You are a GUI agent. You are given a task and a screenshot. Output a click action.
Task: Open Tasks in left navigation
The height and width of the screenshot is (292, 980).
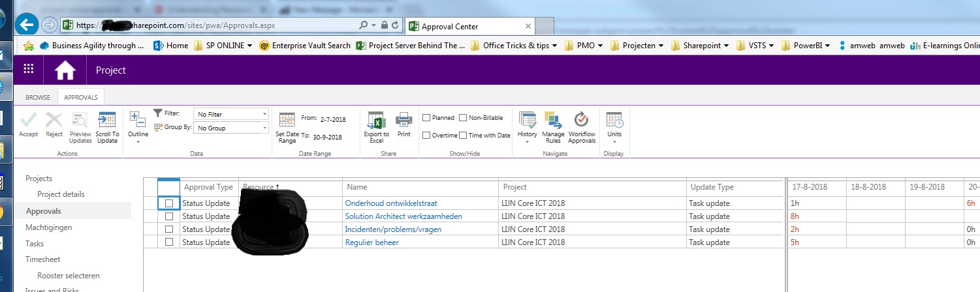coord(35,244)
